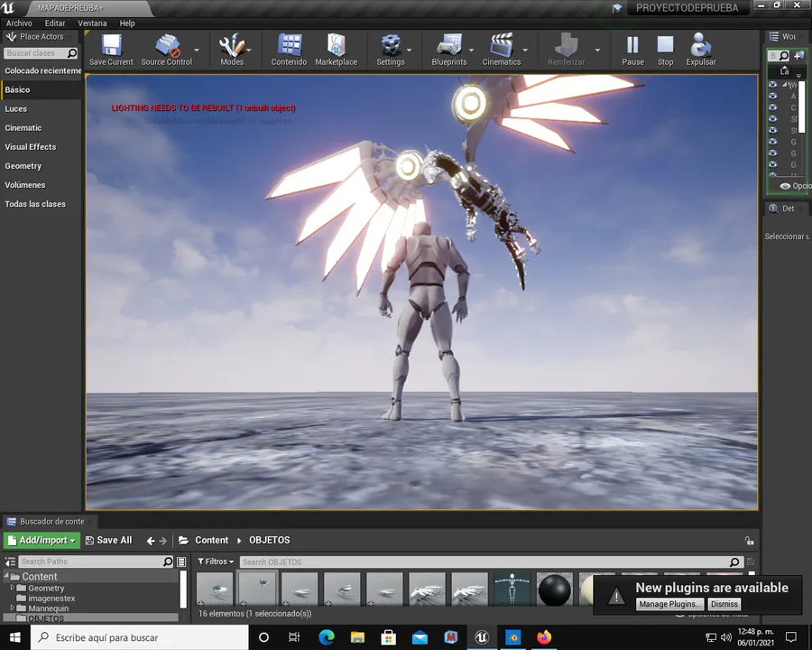Screen dimensions: 812x650
Task: Open the Source Control dropdown arrow
Action: (197, 51)
